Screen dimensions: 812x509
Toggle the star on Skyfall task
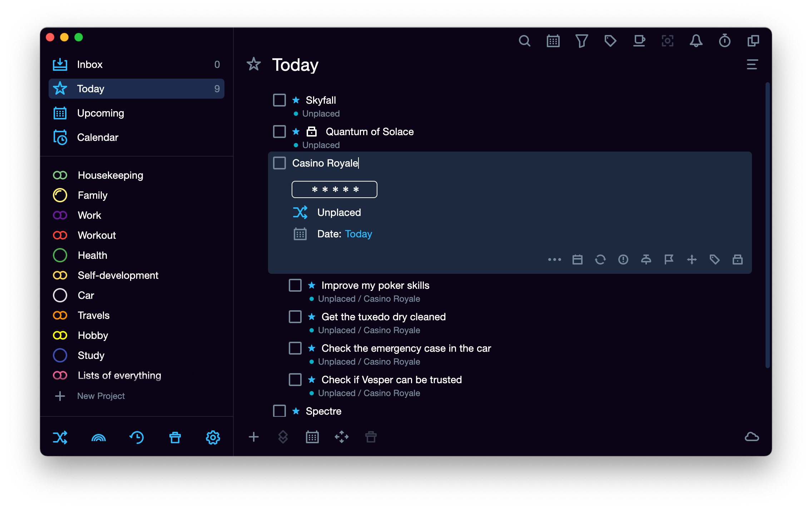[296, 100]
